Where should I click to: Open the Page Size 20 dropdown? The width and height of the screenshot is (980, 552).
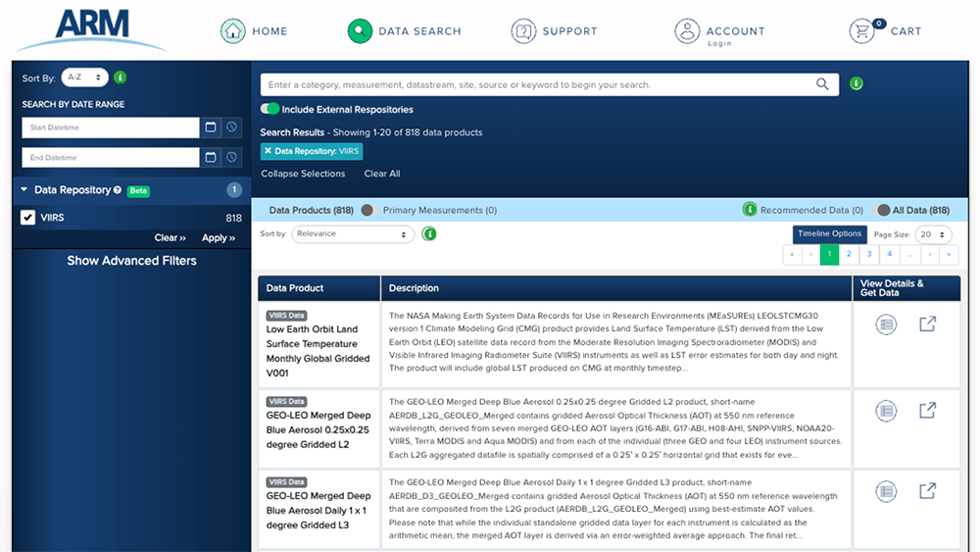pyautogui.click(x=933, y=234)
